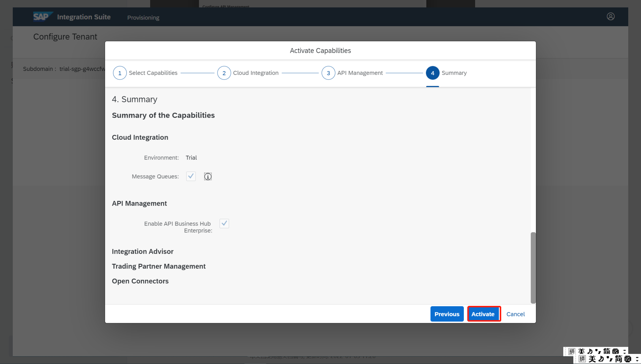641x364 pixels.
Task: Toggle the Message Queues checkbox
Action: click(x=191, y=176)
